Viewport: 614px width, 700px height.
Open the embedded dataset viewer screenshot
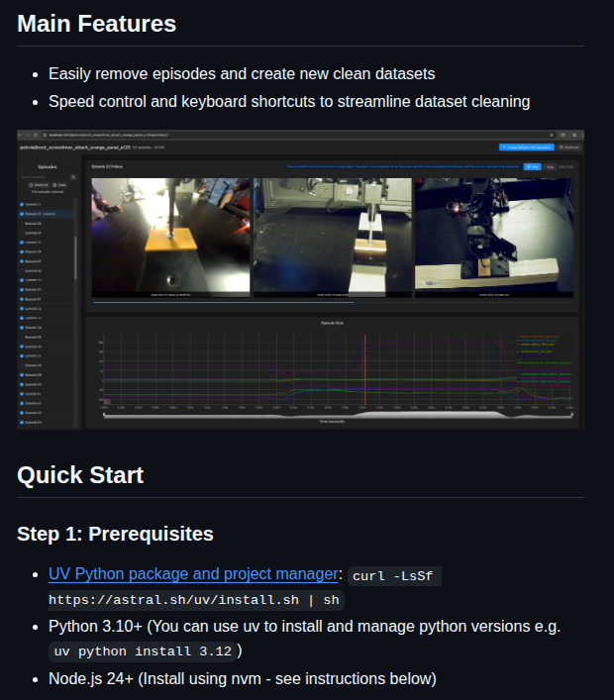click(300, 279)
